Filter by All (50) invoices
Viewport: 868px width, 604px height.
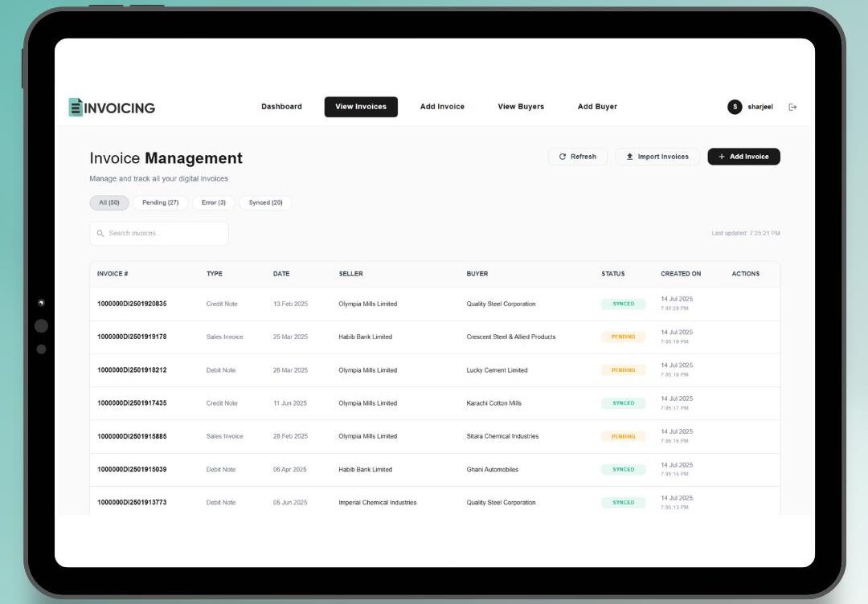point(109,203)
